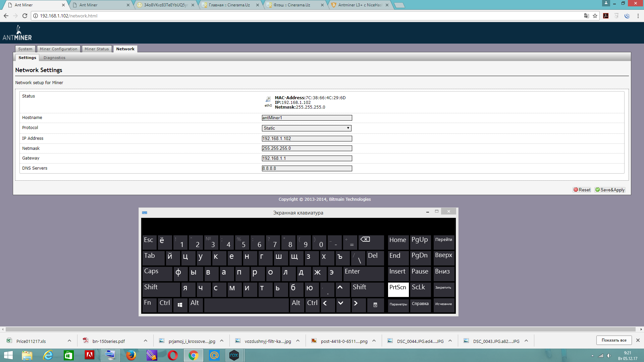Screen dimensions: 644x362
Task: Tap the down arrow key on keyboard
Action: 343,305
